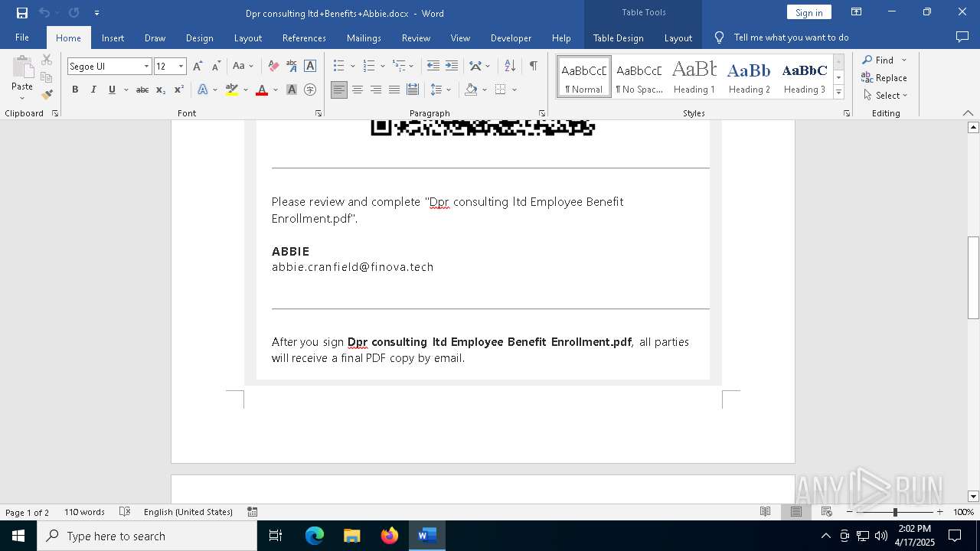
Task: Click the Windows search box
Action: [x=147, y=536]
